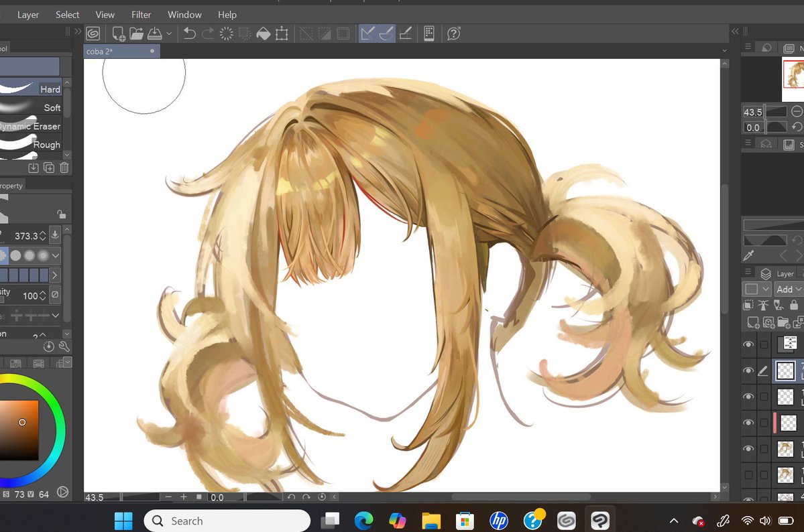Open the wrench sub tool detail icon

(64, 346)
